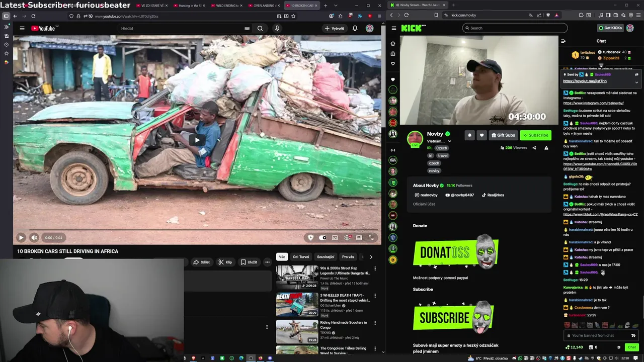Open YouTube hamburger guide menu
The width and height of the screenshot is (644, 362).
(22, 28)
